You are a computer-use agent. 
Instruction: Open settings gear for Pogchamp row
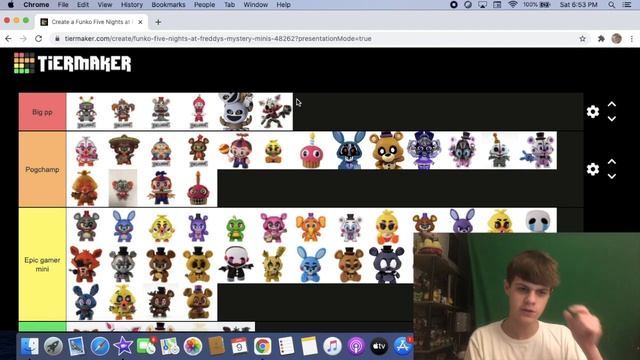[x=593, y=169]
